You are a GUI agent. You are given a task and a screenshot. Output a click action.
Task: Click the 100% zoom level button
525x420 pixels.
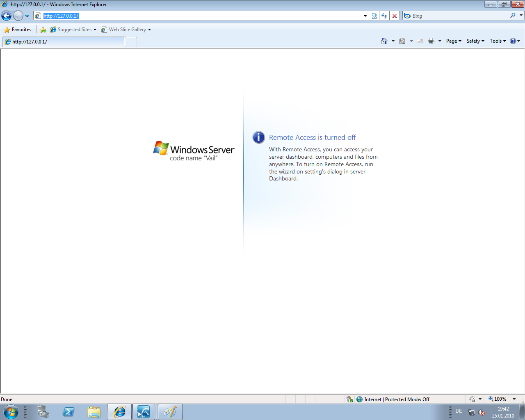[x=497, y=399]
